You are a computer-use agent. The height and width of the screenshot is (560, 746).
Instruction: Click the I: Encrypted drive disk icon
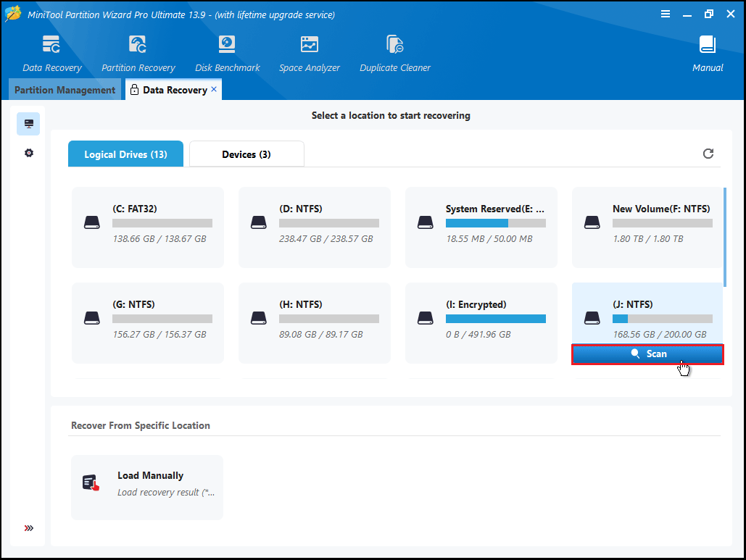(426, 318)
